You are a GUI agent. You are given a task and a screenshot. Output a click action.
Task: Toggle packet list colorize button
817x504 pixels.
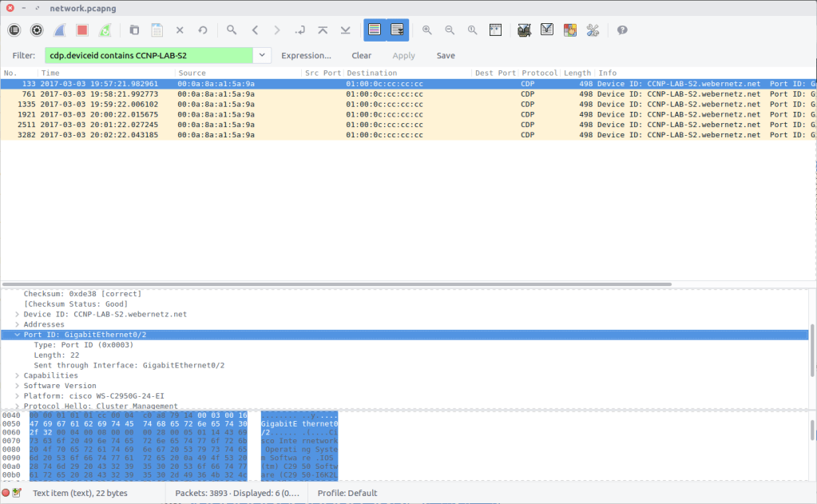[375, 30]
